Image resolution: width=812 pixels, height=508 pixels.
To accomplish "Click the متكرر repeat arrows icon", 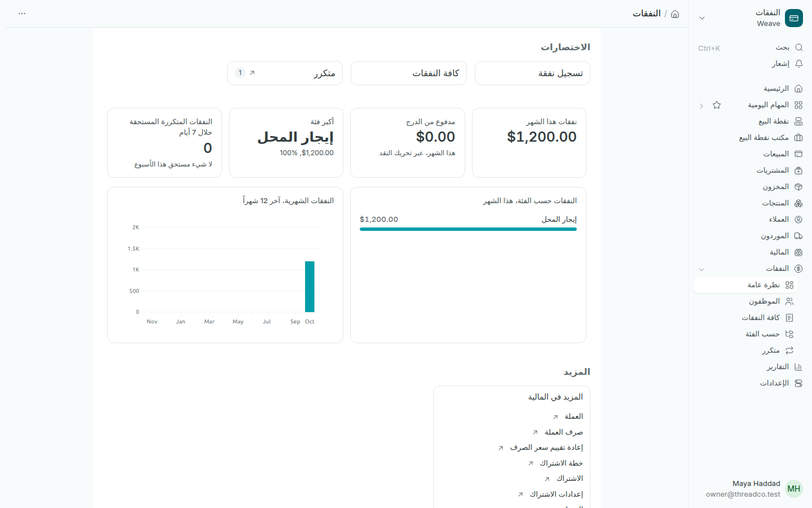I will coord(789,351).
